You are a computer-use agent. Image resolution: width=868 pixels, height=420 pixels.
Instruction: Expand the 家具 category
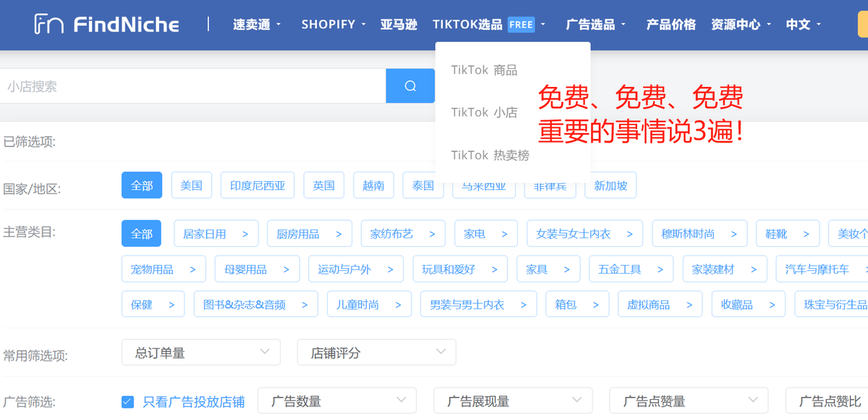[x=548, y=269]
